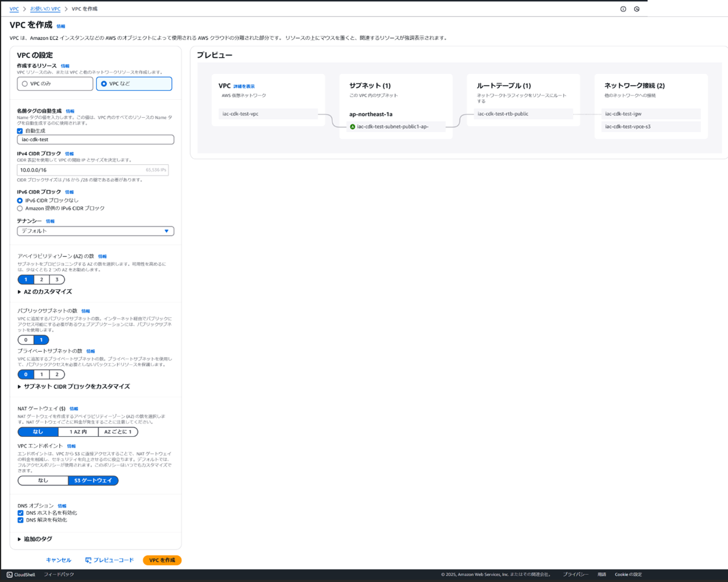The height and width of the screenshot is (582, 728).
Task: Click '詳細を表示' link in VPC preview
Action: point(244,86)
